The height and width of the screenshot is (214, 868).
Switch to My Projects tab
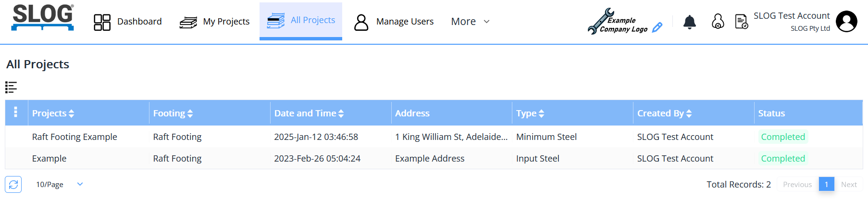pos(214,22)
